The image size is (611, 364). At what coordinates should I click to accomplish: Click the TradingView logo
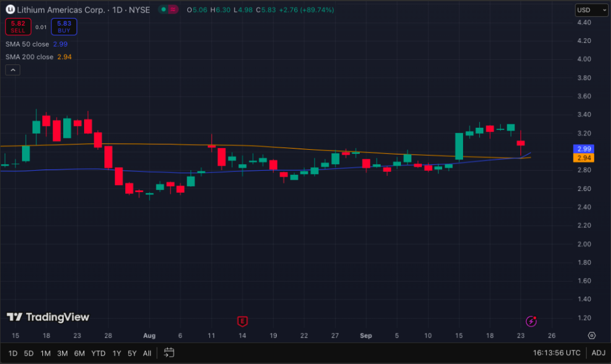click(48, 317)
